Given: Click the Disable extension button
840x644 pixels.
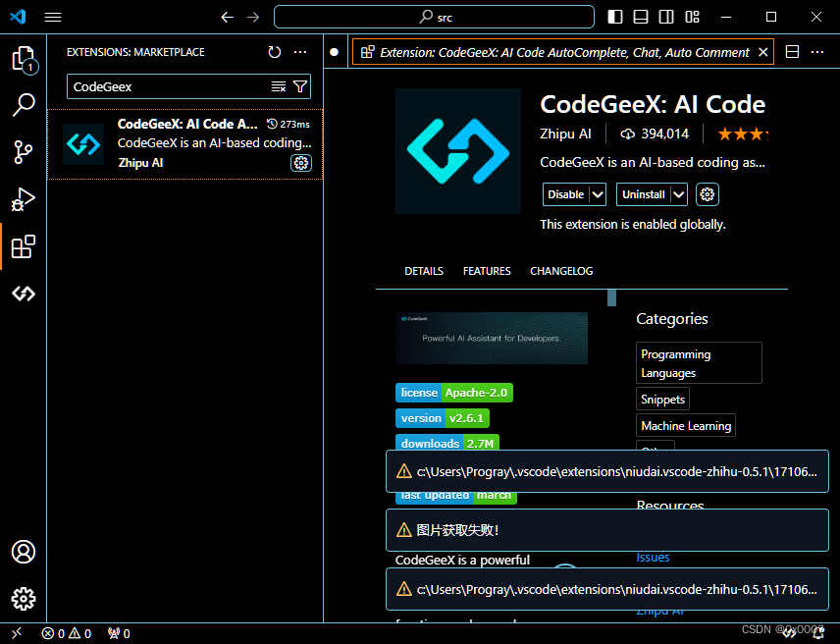Looking at the screenshot, I should pyautogui.click(x=565, y=194).
